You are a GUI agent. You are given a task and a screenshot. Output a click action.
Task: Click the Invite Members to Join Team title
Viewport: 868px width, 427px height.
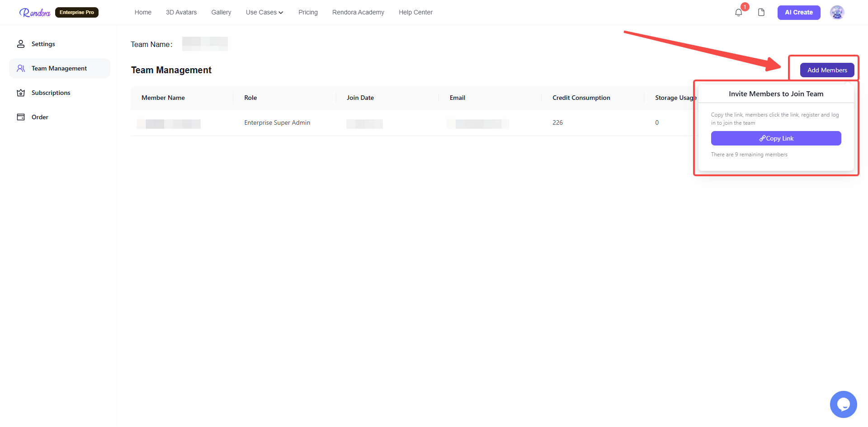pos(776,94)
